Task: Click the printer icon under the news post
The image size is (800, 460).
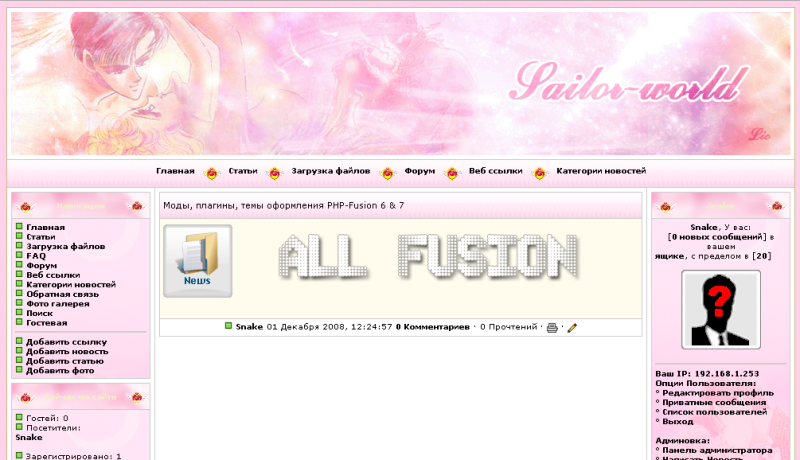Action: [552, 328]
